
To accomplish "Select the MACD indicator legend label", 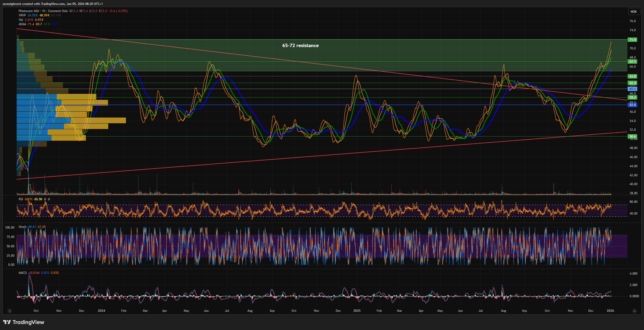I will tap(23, 273).
